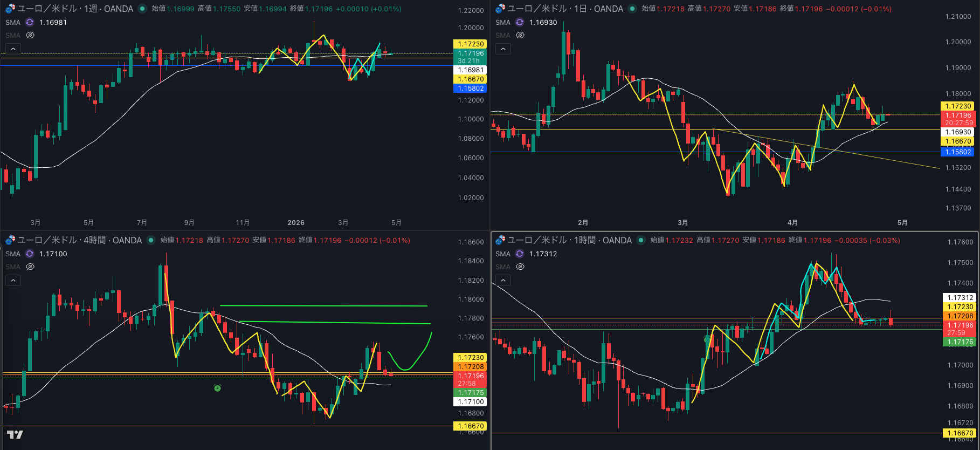
Task: Show the hidden SMA in the 1日 chart
Action: (x=520, y=35)
